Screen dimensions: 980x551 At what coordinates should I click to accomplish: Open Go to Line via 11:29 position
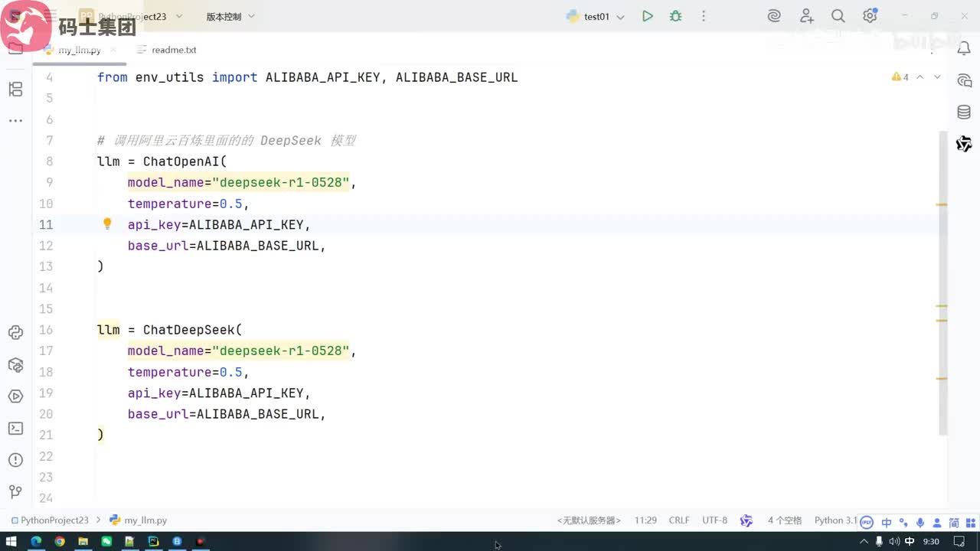(645, 520)
